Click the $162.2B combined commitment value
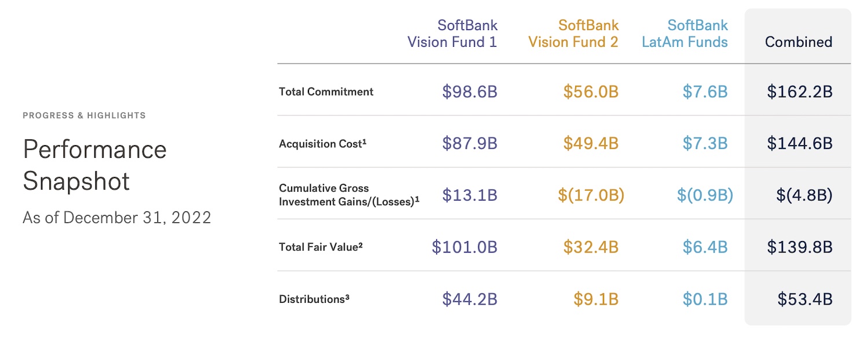 coord(800,91)
